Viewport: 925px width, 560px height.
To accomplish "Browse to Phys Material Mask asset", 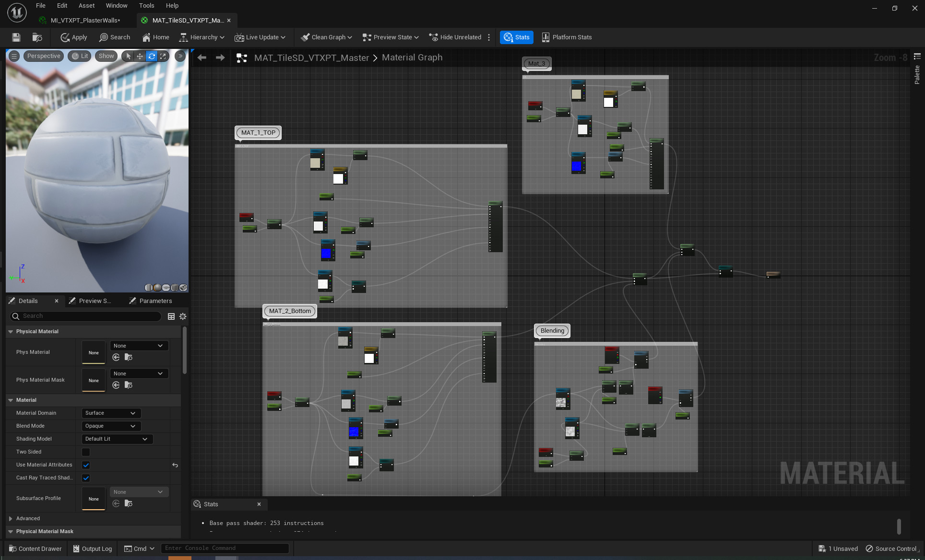I will (x=128, y=385).
